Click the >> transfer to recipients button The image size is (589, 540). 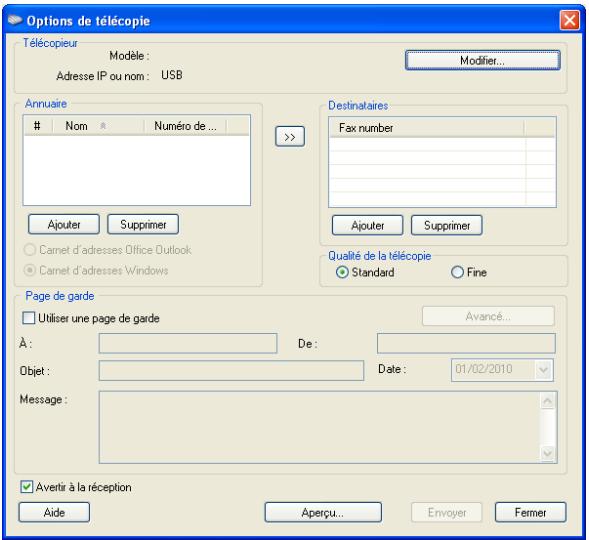point(290,137)
